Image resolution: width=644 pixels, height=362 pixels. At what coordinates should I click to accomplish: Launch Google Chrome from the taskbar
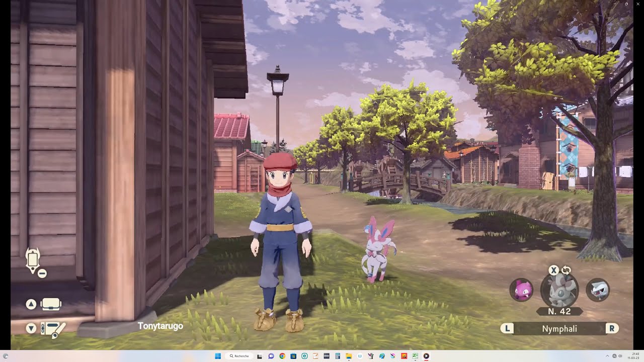(x=282, y=356)
